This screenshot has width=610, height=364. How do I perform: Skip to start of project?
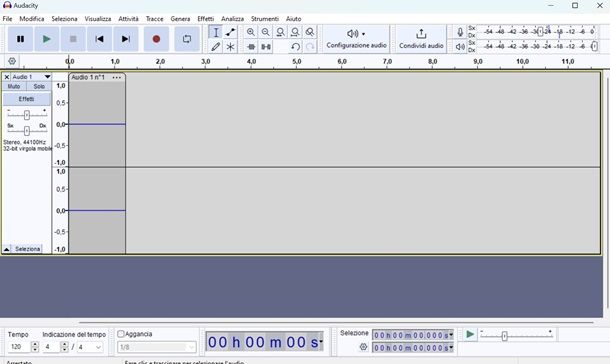pyautogui.click(x=99, y=39)
